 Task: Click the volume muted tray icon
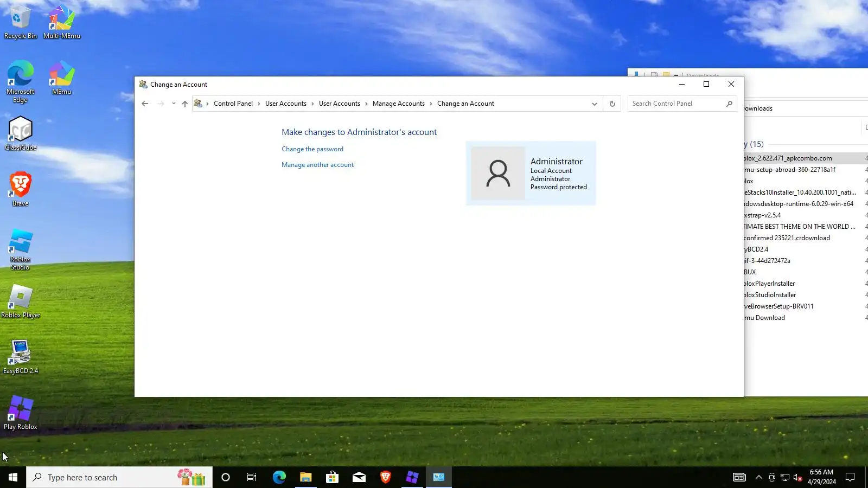pyautogui.click(x=797, y=477)
